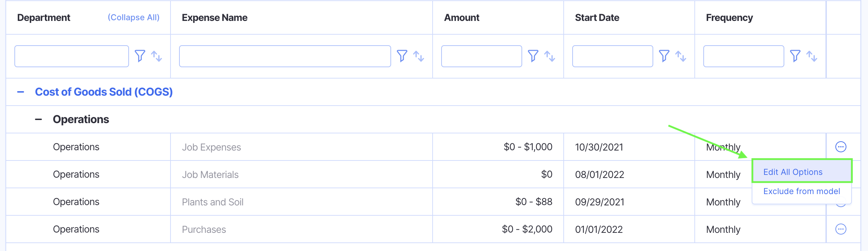Screen dimensions: 868x251
Task: Collapse the Cost of Goods Sold group
Action: 21,92
